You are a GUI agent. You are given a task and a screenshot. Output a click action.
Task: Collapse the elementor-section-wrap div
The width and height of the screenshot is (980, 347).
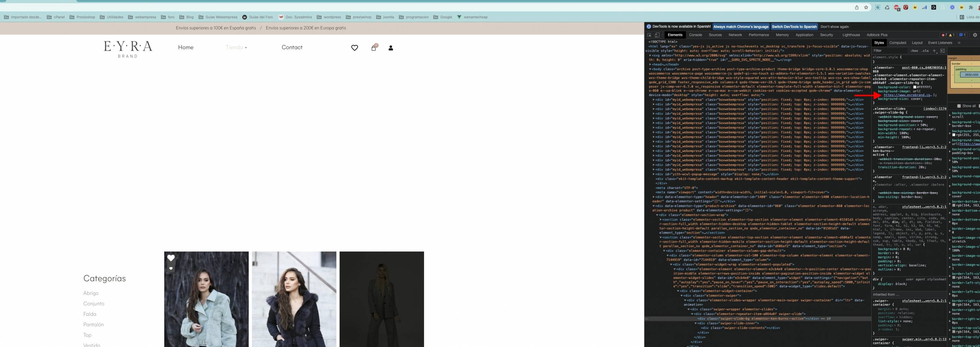click(657, 215)
